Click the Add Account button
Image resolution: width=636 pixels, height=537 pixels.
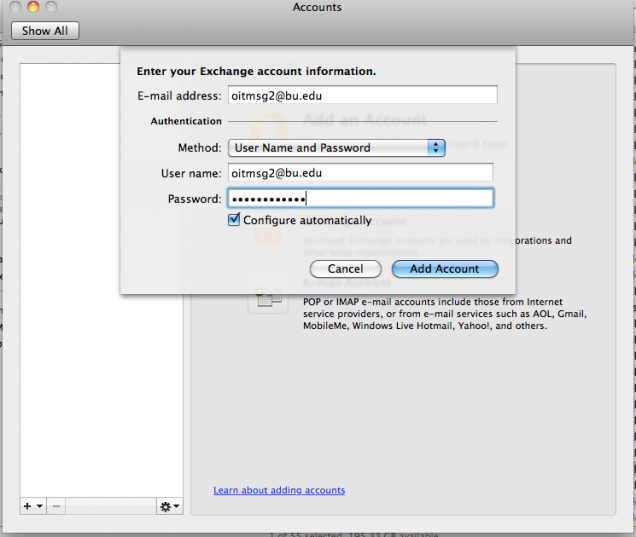(x=444, y=269)
